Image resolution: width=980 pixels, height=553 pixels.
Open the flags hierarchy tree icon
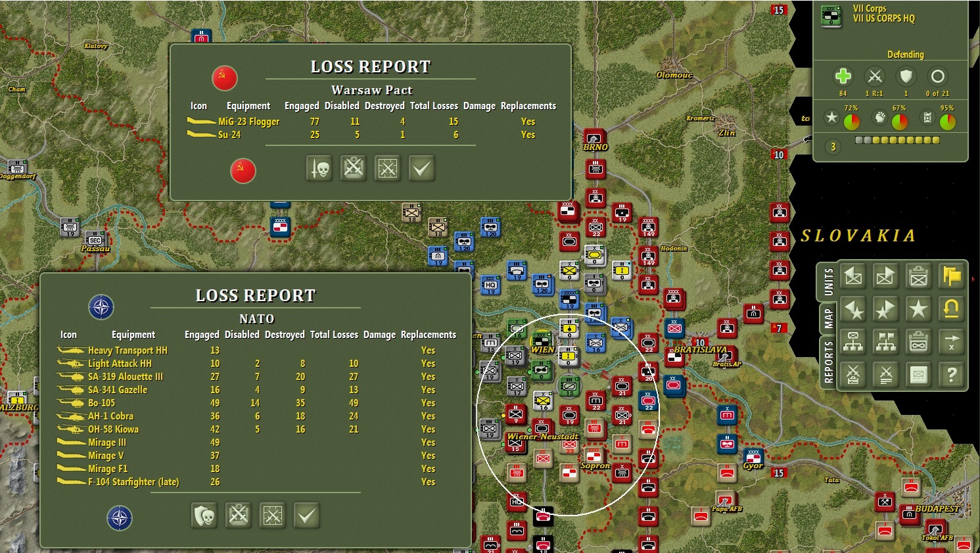pos(885,342)
